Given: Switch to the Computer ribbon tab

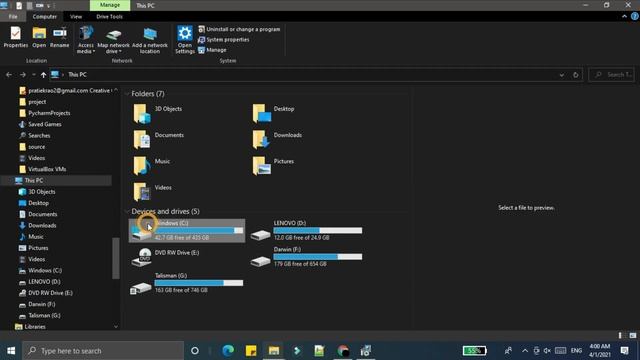Looking at the screenshot, I should 44,17.
